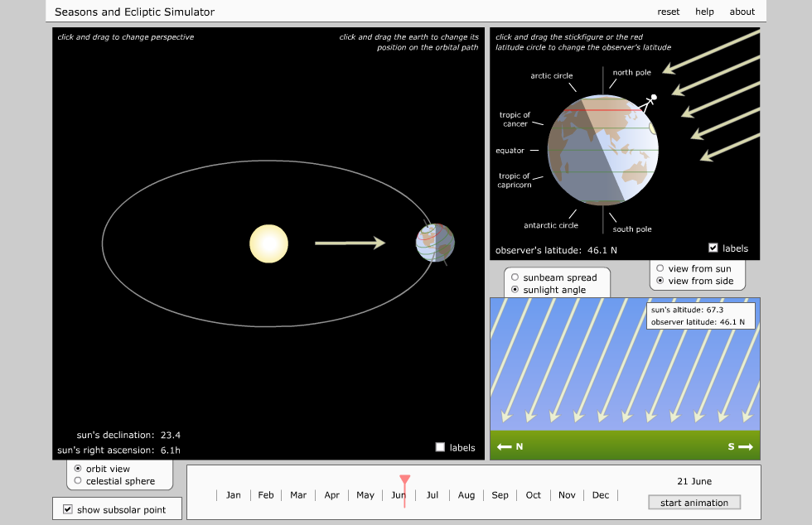Click the sun's altitude 67.3 readout

(x=687, y=310)
